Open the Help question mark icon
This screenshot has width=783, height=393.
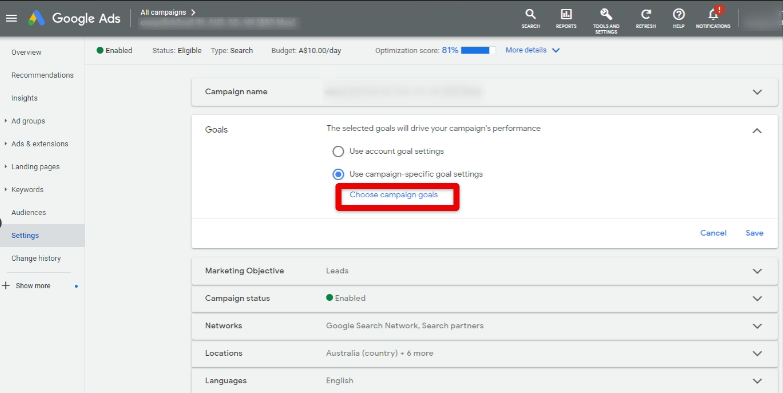coord(678,18)
